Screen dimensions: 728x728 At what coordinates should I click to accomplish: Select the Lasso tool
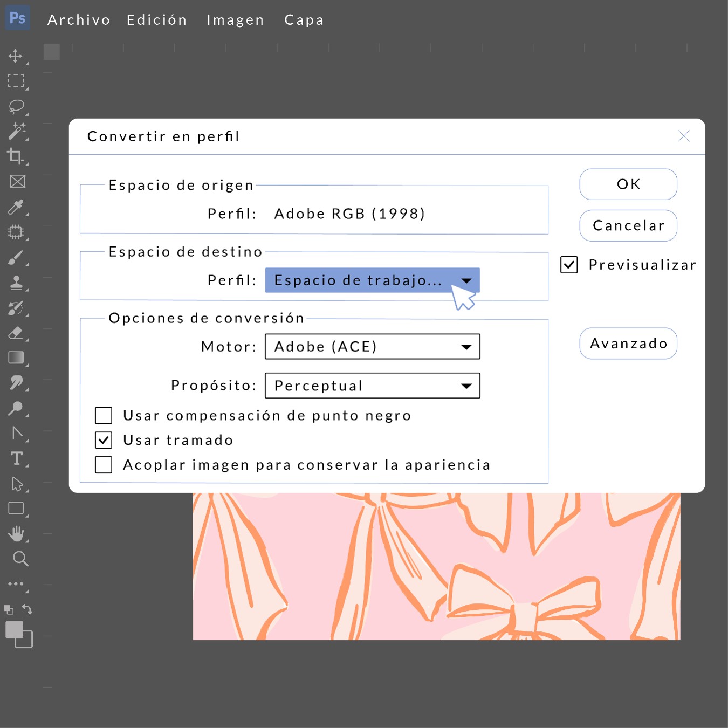click(x=17, y=106)
